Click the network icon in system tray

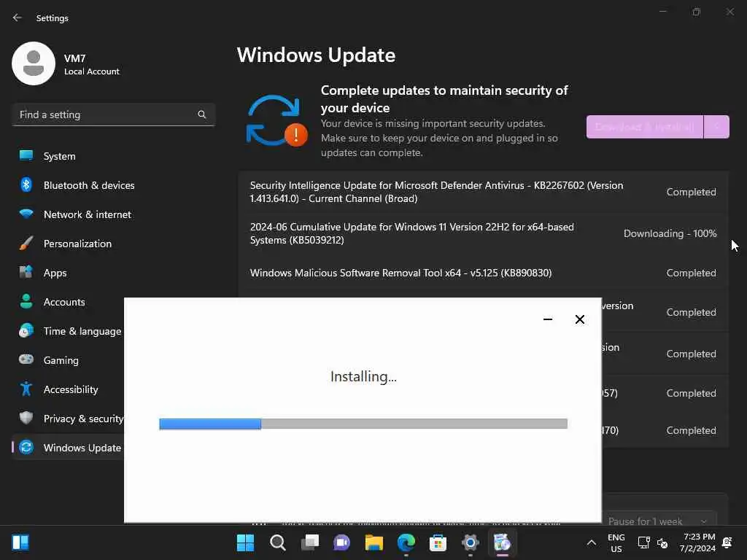[644, 542]
